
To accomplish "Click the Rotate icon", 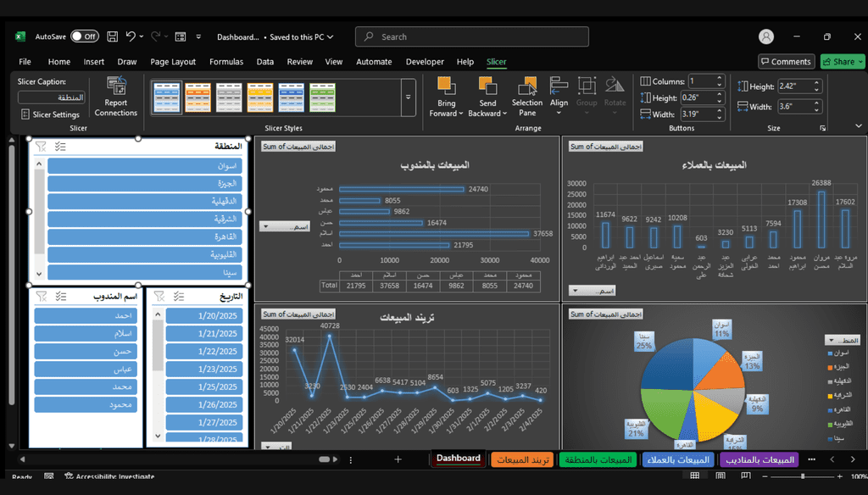I will (x=615, y=86).
